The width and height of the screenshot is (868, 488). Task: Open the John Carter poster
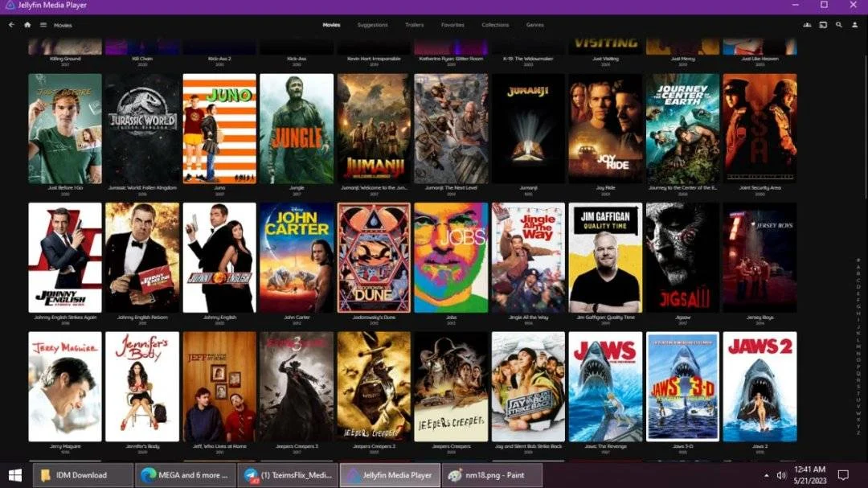(x=297, y=257)
